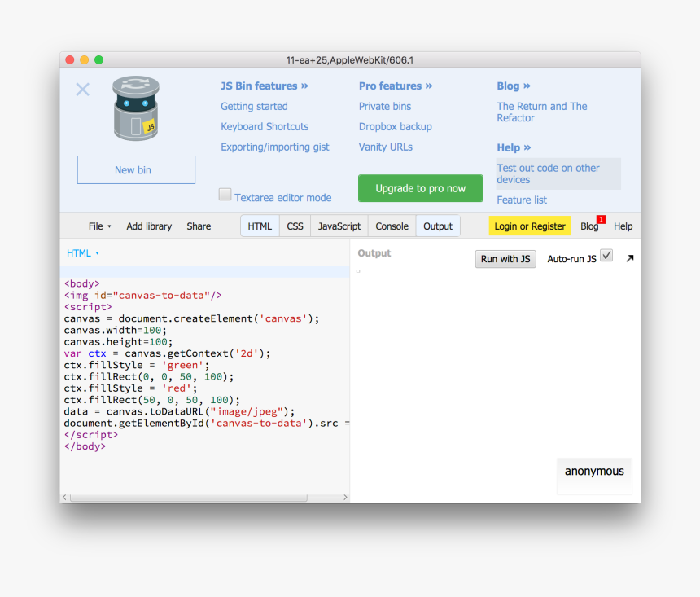Screen dimensions: 700x597
Task: Open the Add library menu
Action: click(149, 226)
